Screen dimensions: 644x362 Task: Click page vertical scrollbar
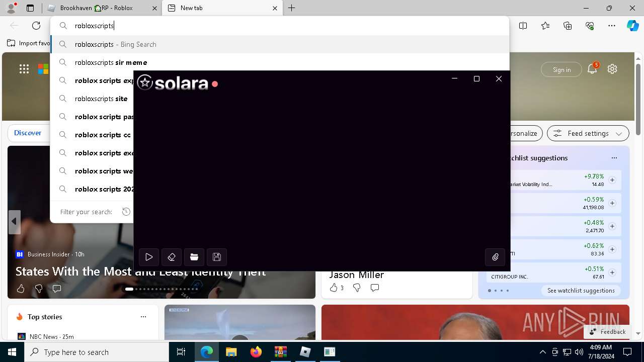[x=638, y=99]
